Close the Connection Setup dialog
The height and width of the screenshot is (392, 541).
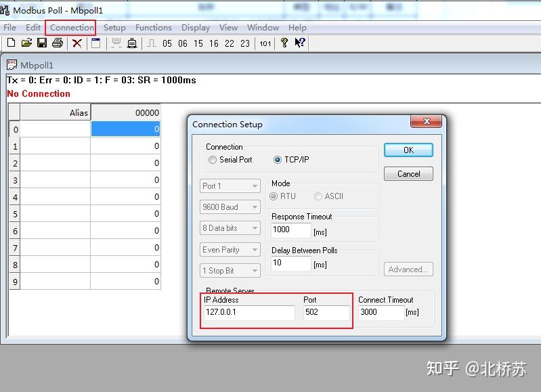tap(426, 121)
